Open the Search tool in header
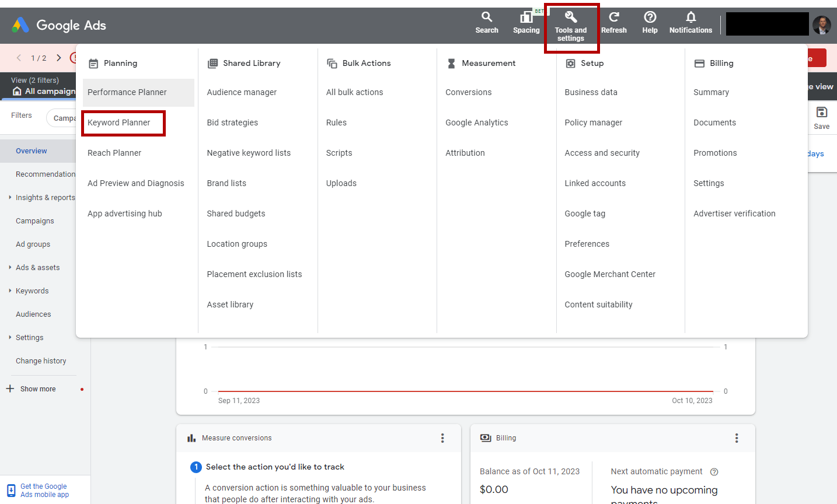The image size is (837, 504). [x=487, y=23]
